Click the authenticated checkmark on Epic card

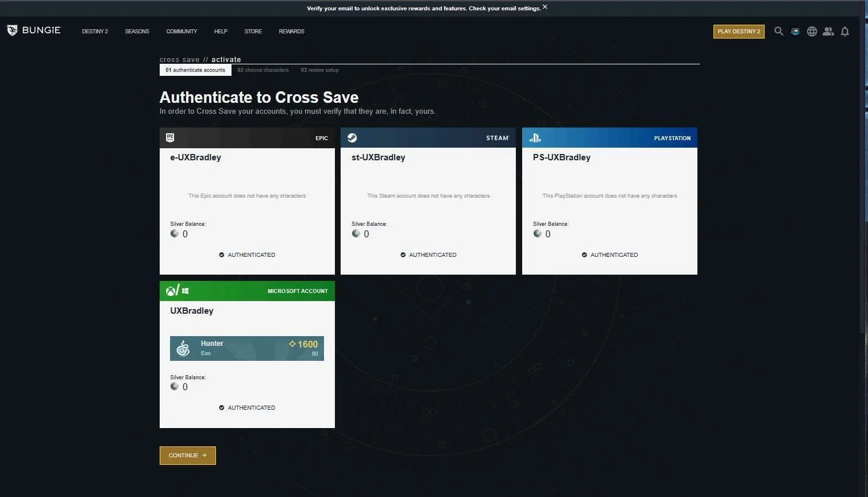pyautogui.click(x=222, y=255)
